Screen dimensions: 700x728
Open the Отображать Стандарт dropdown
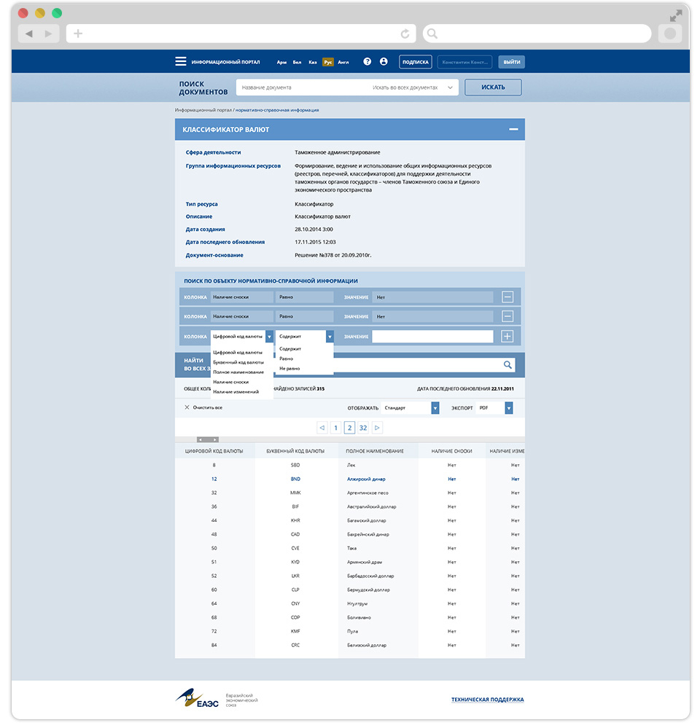click(435, 407)
